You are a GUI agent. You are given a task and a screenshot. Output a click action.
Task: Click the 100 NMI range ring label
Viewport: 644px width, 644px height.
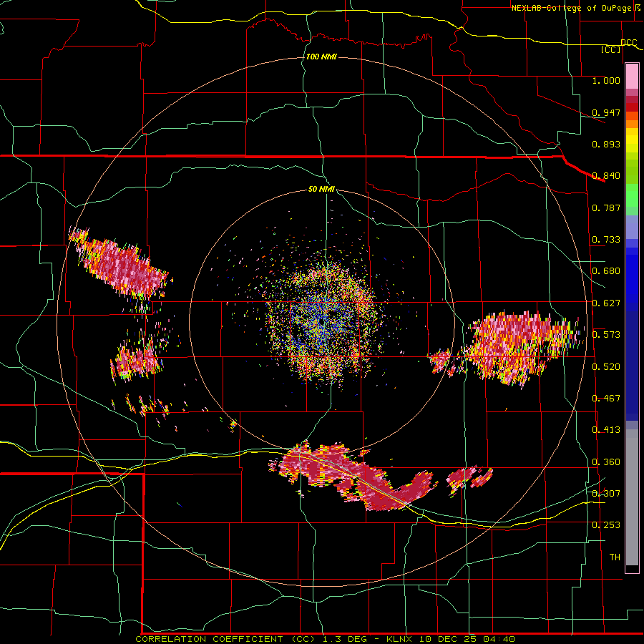321,57
